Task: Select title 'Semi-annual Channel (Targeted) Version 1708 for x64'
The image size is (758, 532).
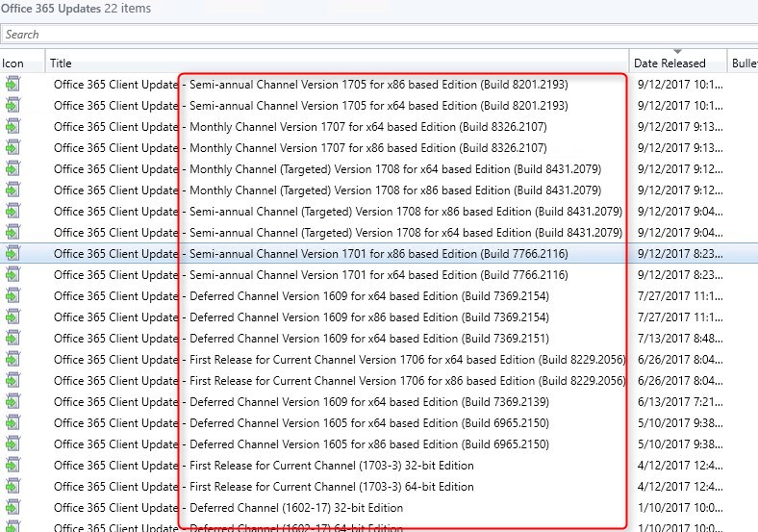Action: pyautogui.click(x=338, y=233)
